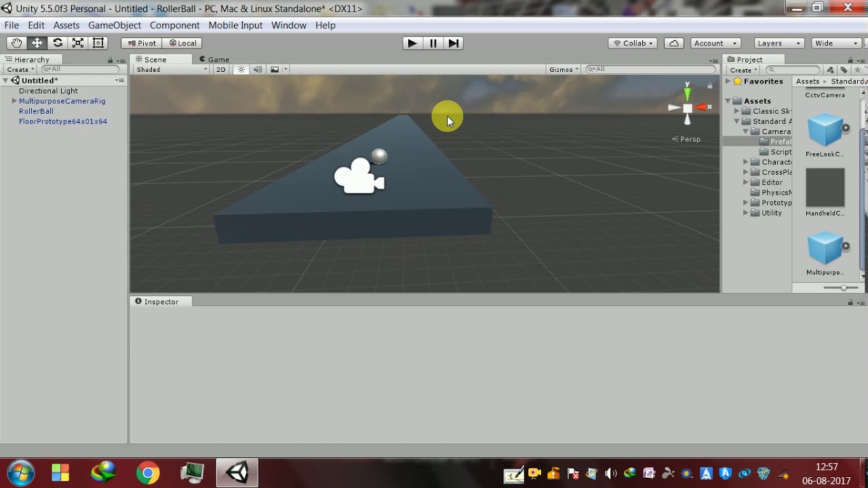Collapse the Assets folder
Image resolution: width=868 pixels, height=488 pixels.
[728, 101]
